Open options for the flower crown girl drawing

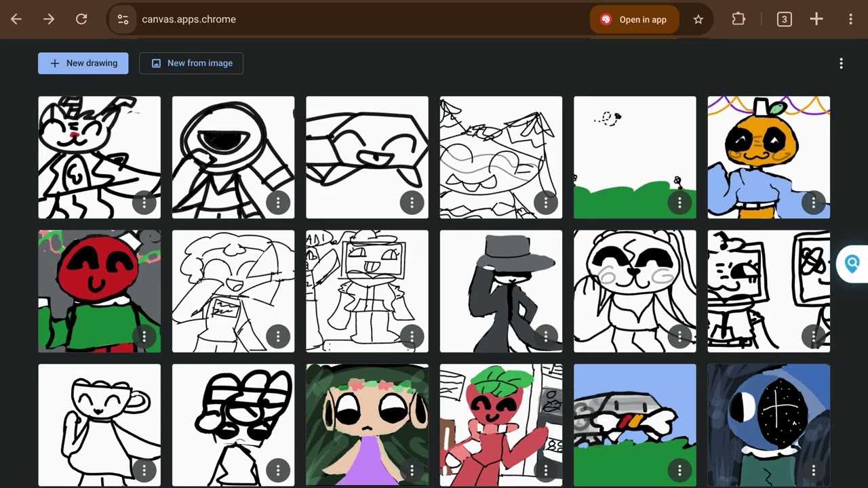(x=412, y=470)
